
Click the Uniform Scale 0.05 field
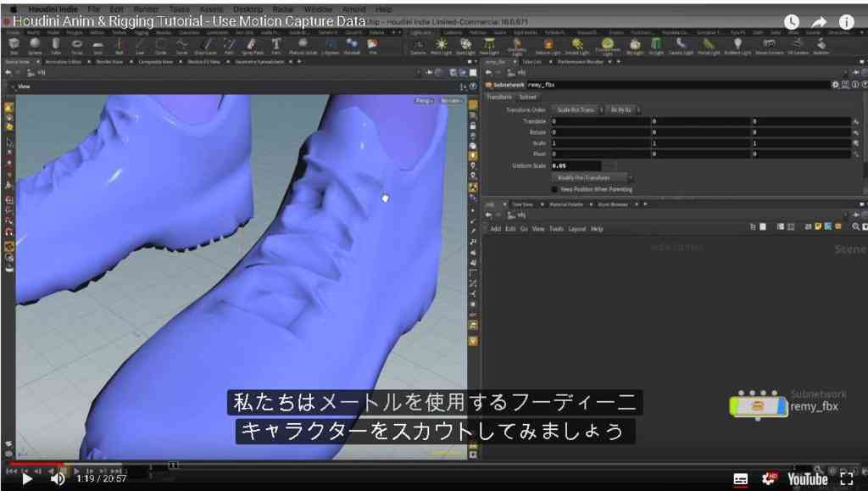click(576, 165)
